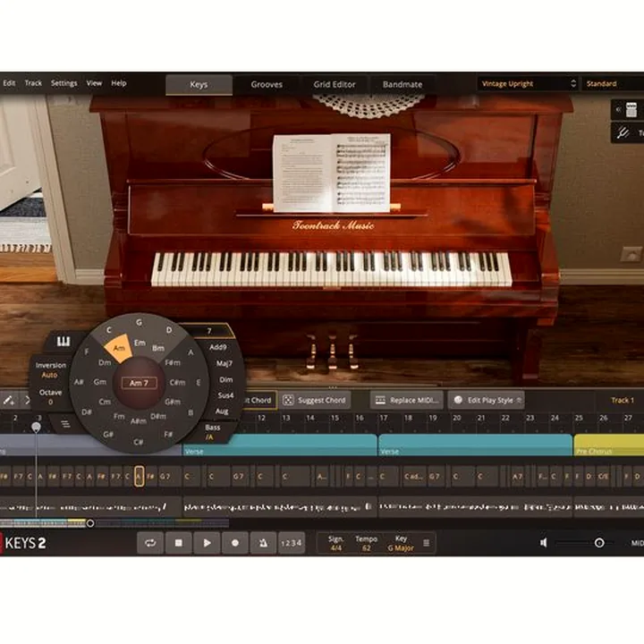The image size is (644, 644).
Task: Open the View menu
Action: point(94,83)
